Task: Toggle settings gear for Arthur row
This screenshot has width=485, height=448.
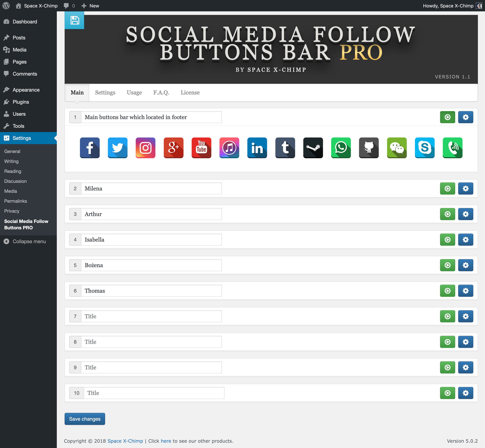Action: click(x=465, y=214)
